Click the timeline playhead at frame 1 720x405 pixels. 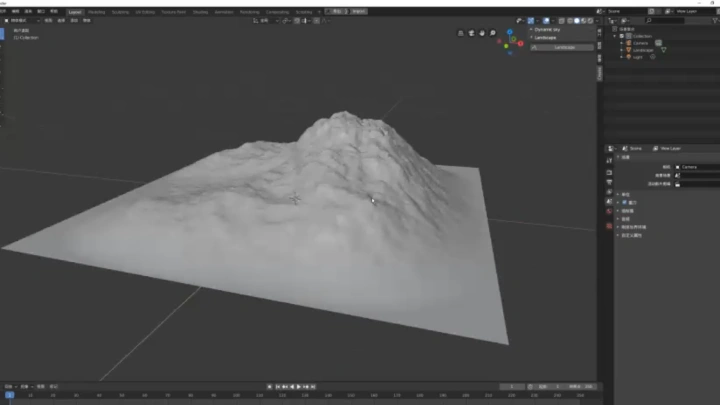pos(10,395)
